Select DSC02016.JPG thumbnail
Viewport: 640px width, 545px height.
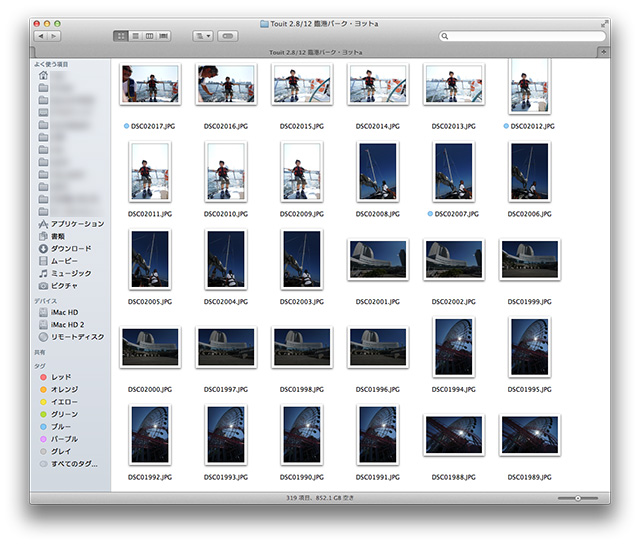[x=226, y=84]
